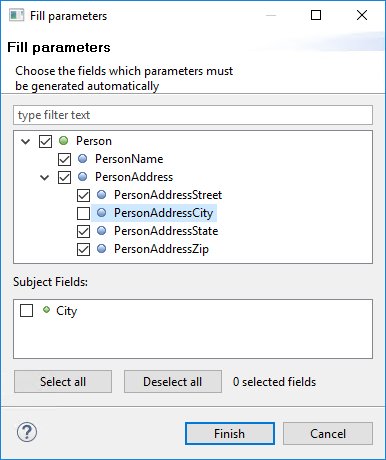The height and width of the screenshot is (460, 386).
Task: Check the PersonAddressCity checkbox
Action: pyautogui.click(x=83, y=213)
